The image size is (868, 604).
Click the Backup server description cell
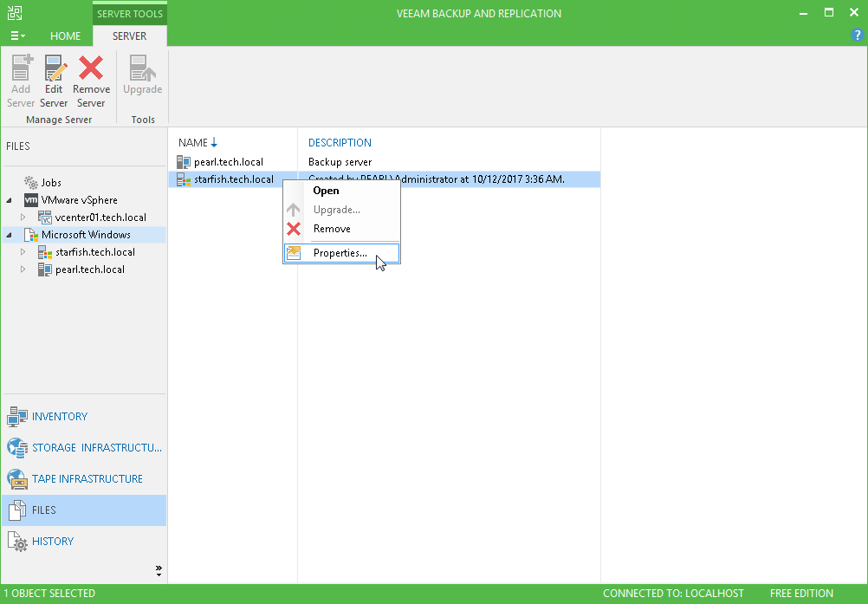[x=340, y=162]
